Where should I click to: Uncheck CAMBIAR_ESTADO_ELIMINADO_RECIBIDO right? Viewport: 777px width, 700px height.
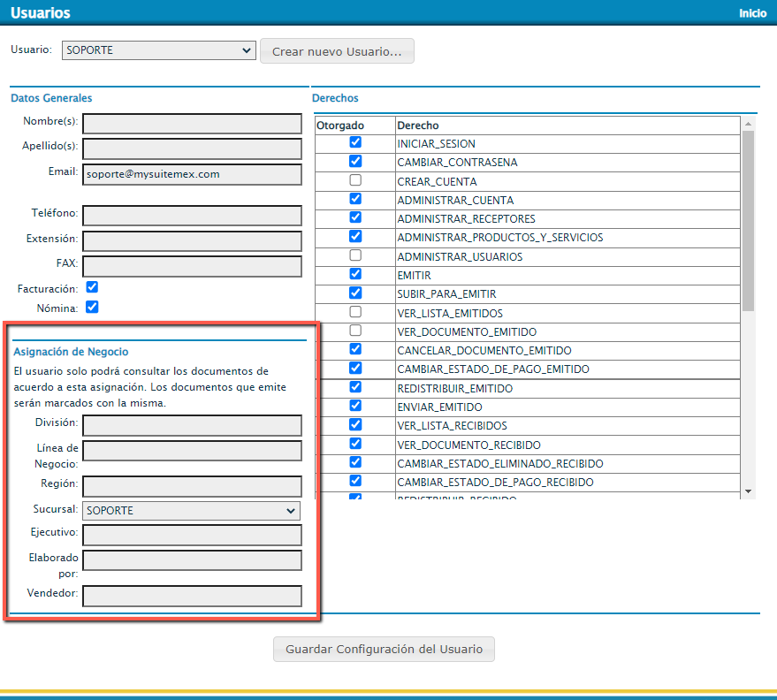click(x=355, y=461)
